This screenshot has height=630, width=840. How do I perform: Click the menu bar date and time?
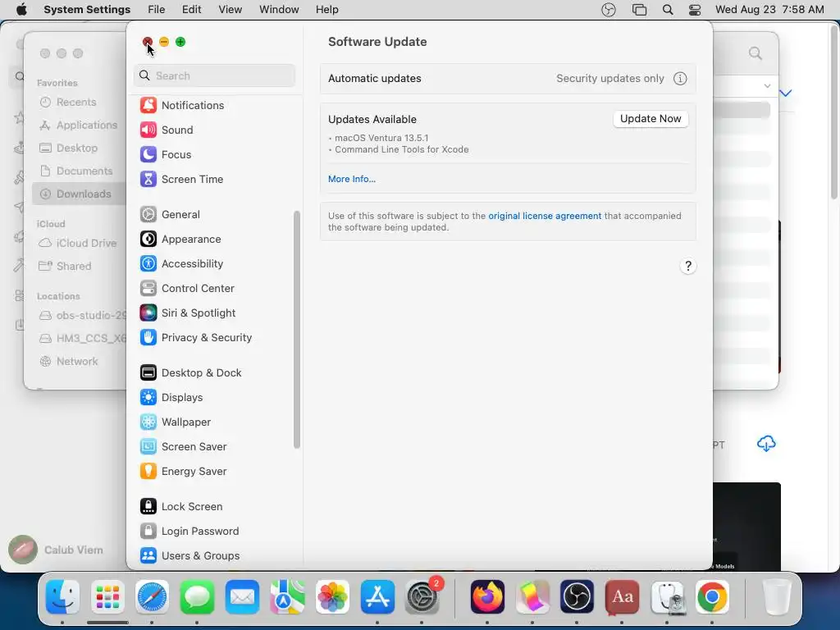769,10
